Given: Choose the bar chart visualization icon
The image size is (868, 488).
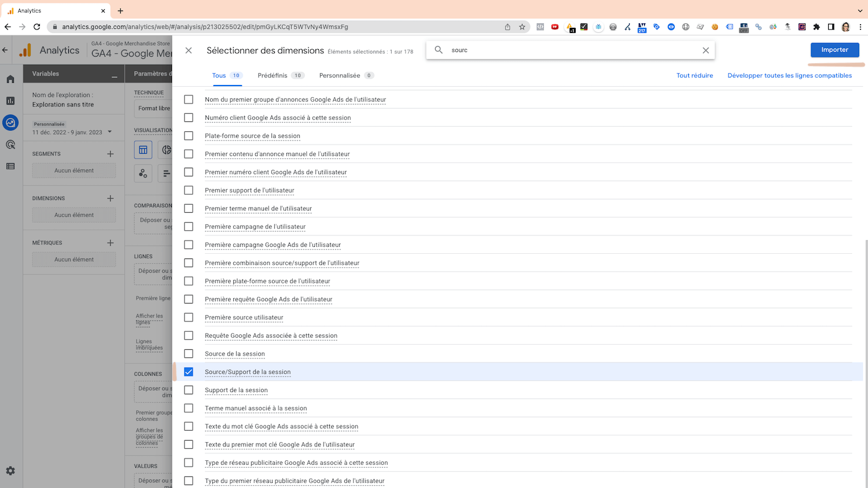Looking at the screenshot, I should [x=166, y=173].
